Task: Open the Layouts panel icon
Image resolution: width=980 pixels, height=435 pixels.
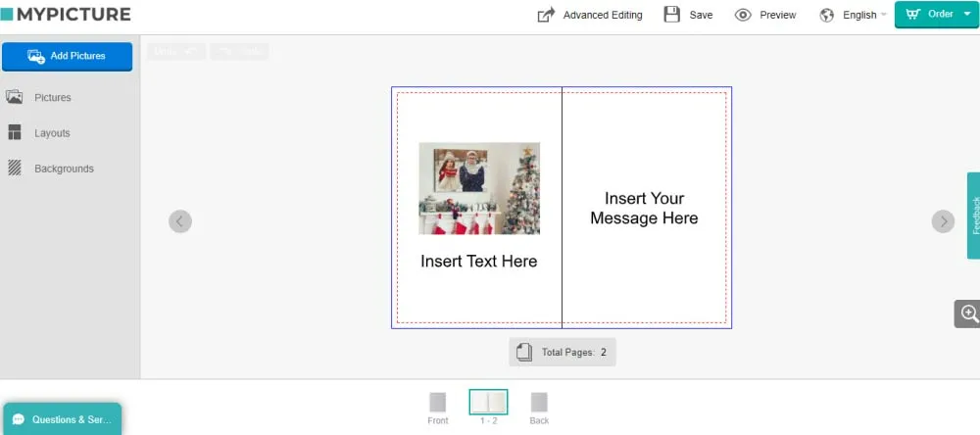Action: coord(15,132)
